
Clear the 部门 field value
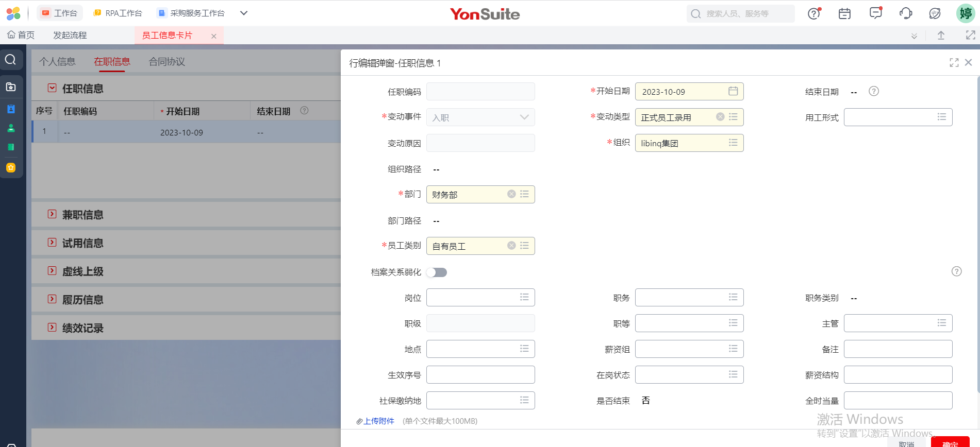[511, 194]
